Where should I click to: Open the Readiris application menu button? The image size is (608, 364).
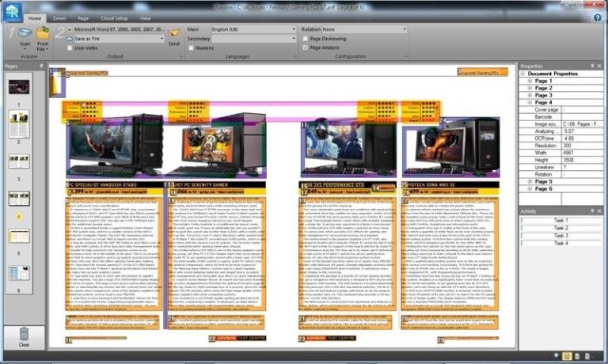tap(12, 11)
